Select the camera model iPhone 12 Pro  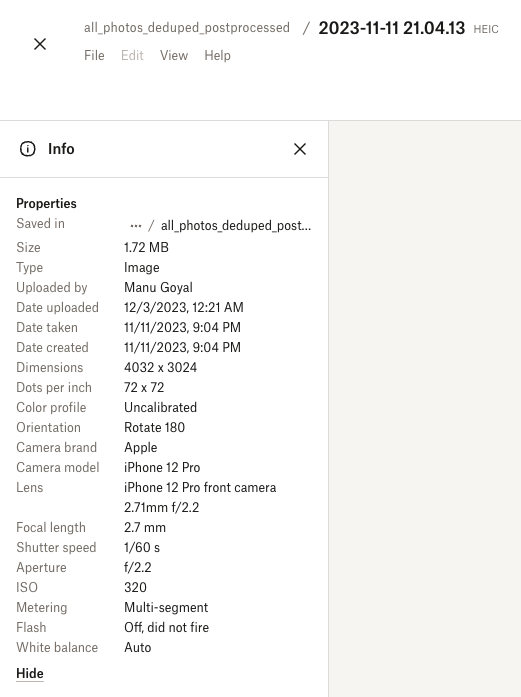[x=162, y=467]
